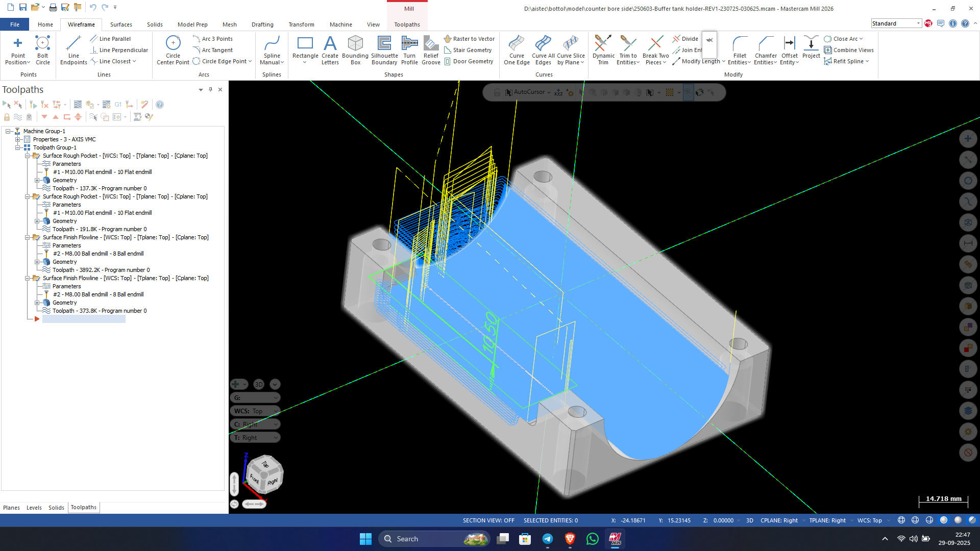Select the Turn Profile tool
Viewport: 980px width, 551px height.
tap(409, 50)
